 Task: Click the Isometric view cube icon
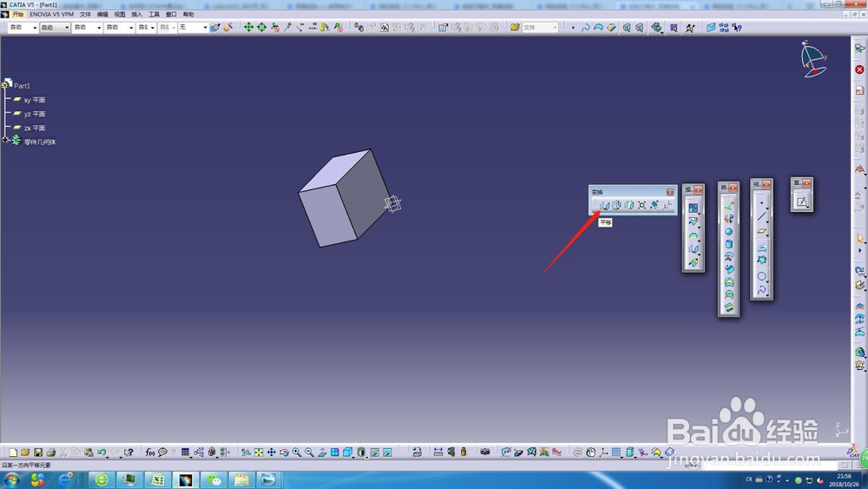tap(348, 453)
